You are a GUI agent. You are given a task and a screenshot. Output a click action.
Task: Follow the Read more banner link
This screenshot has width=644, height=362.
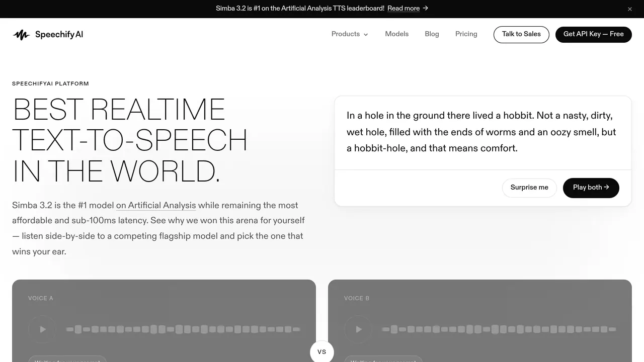pos(404,8)
